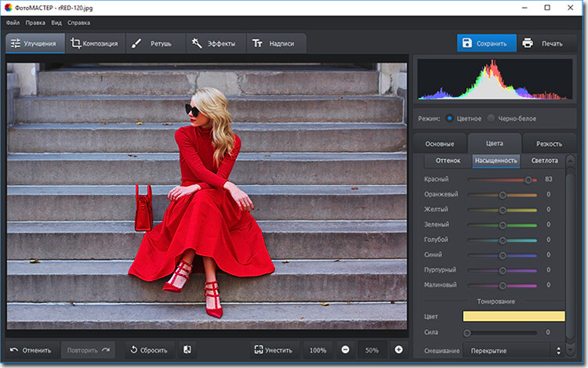The width and height of the screenshot is (588, 368).
Task: Open the Файл menu
Action: pos(13,23)
